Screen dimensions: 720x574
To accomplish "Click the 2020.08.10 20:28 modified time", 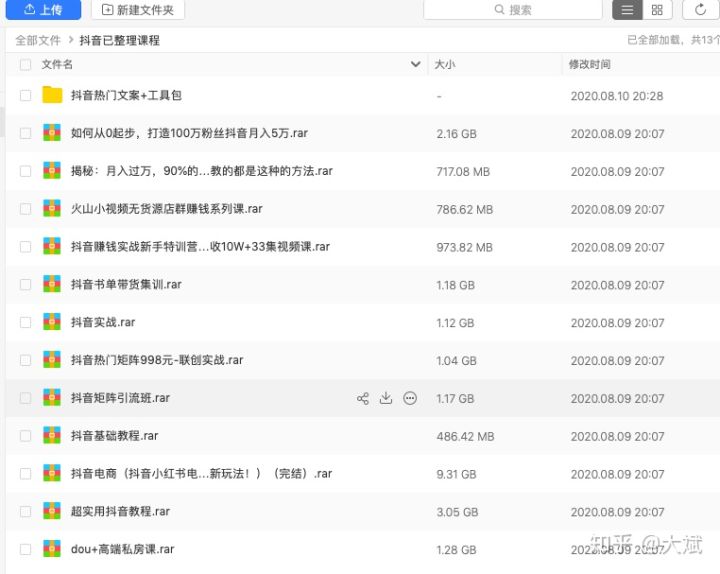I will pos(617,96).
